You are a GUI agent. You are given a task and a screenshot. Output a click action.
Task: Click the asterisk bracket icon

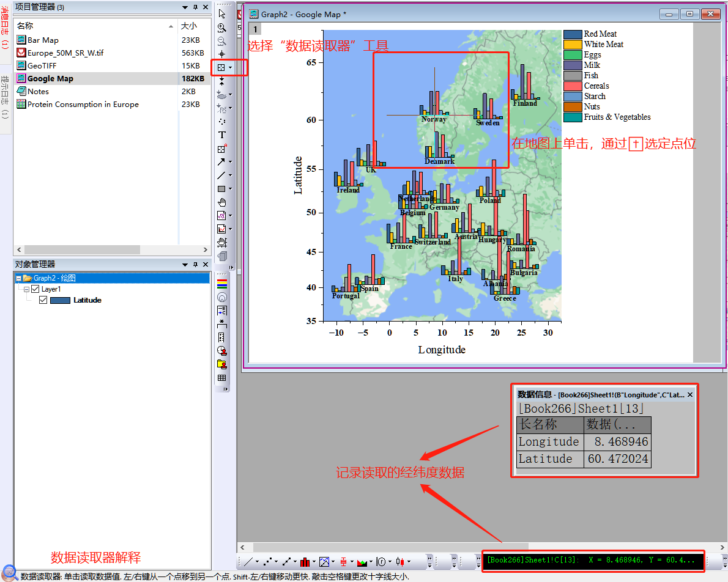point(222,324)
